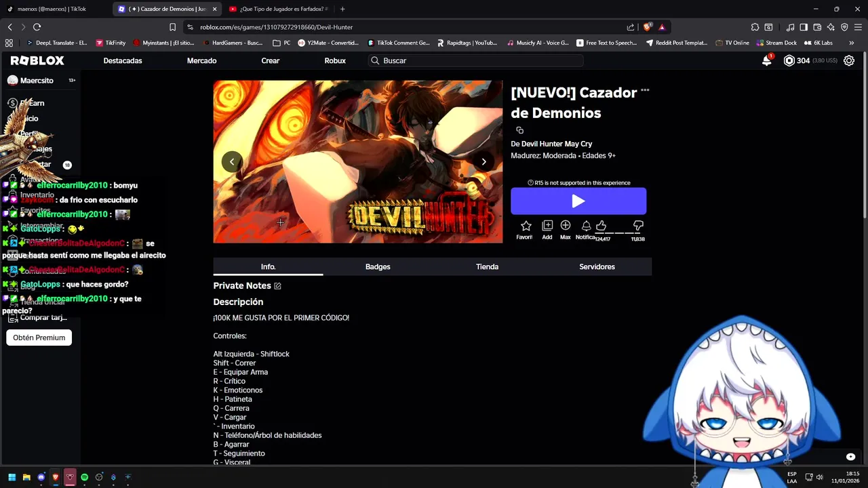Open Discord from taskbar

click(x=41, y=477)
